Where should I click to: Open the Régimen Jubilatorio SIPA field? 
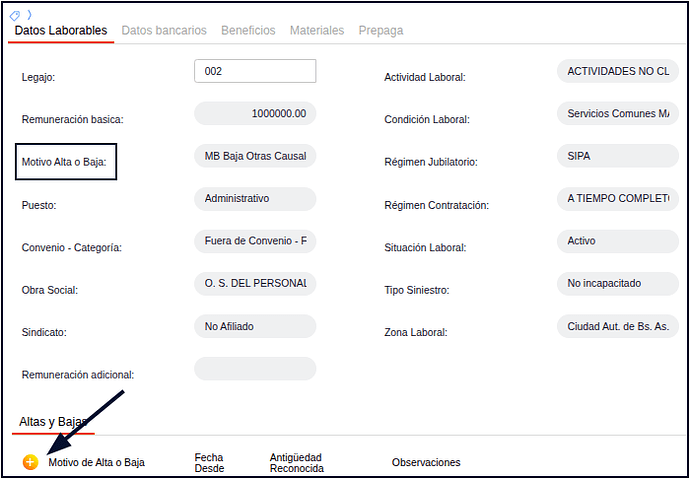tap(616, 156)
